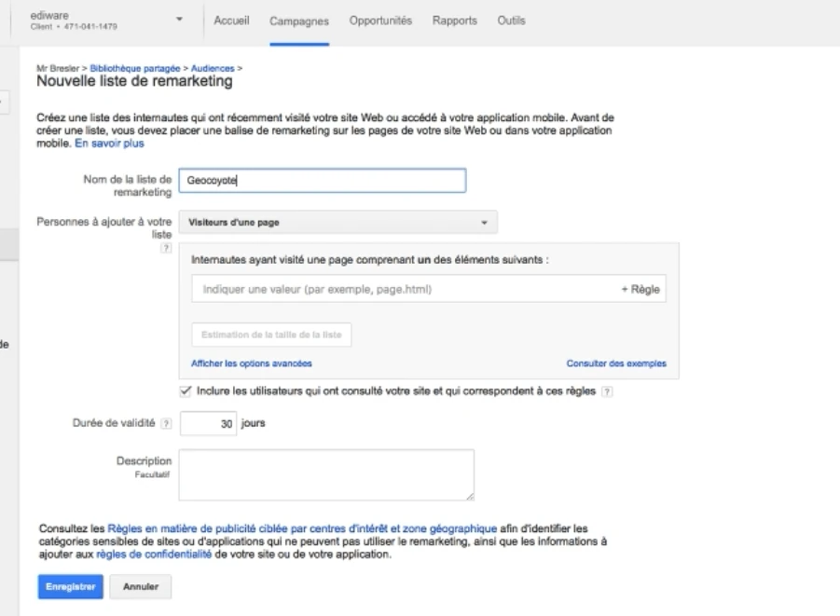Image resolution: width=840 pixels, height=616 pixels.
Task: Open the Visiteurs d'une page dropdown
Action: 337,223
